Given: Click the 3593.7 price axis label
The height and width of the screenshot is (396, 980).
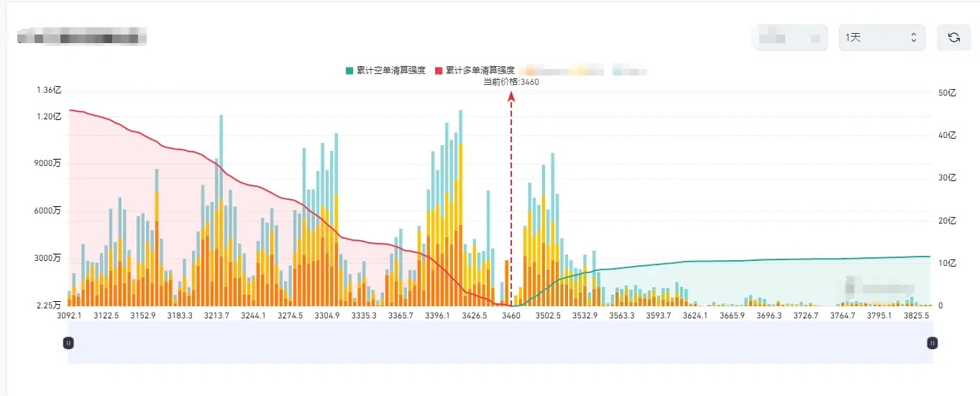Looking at the screenshot, I should tap(658, 316).
